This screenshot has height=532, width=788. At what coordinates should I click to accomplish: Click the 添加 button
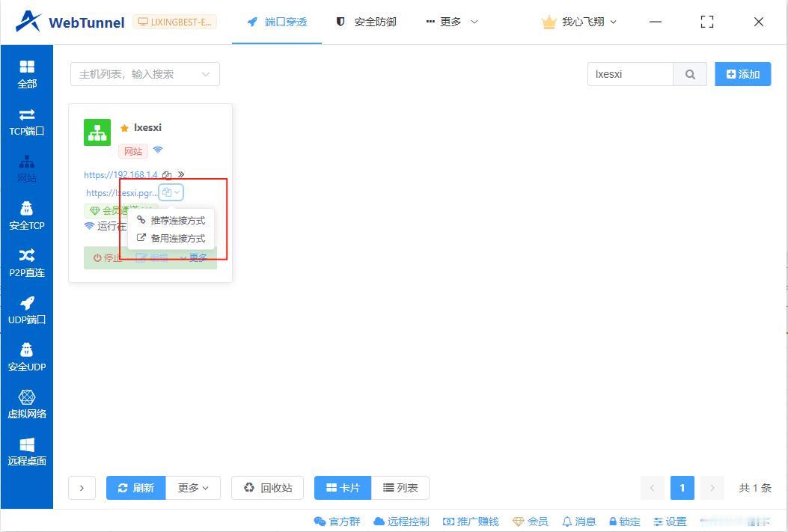(x=742, y=74)
